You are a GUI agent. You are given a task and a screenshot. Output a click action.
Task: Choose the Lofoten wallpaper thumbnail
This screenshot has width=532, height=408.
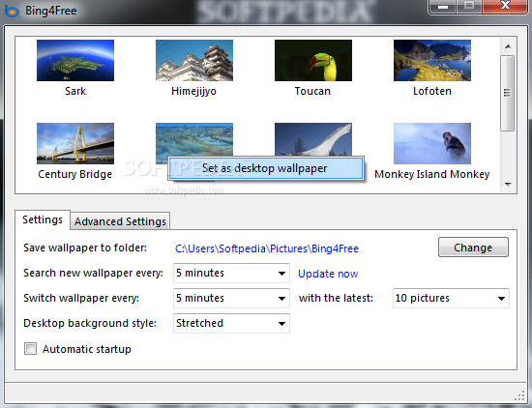(432, 60)
